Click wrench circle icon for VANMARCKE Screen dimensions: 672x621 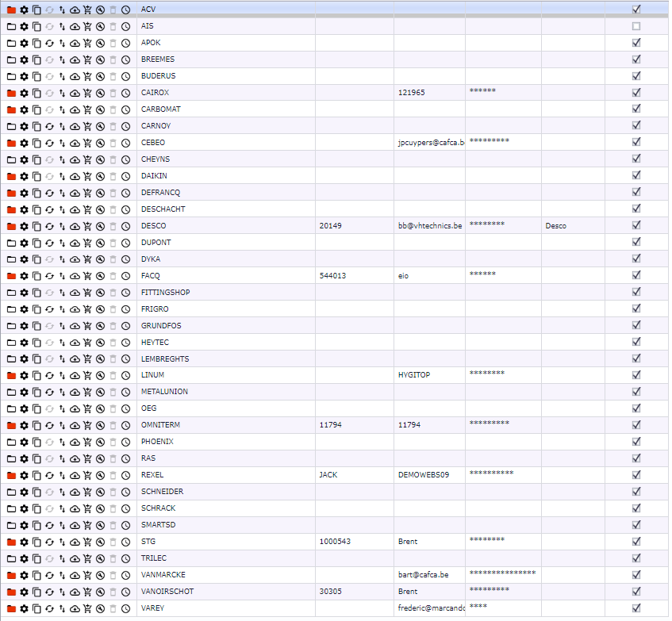100,575
